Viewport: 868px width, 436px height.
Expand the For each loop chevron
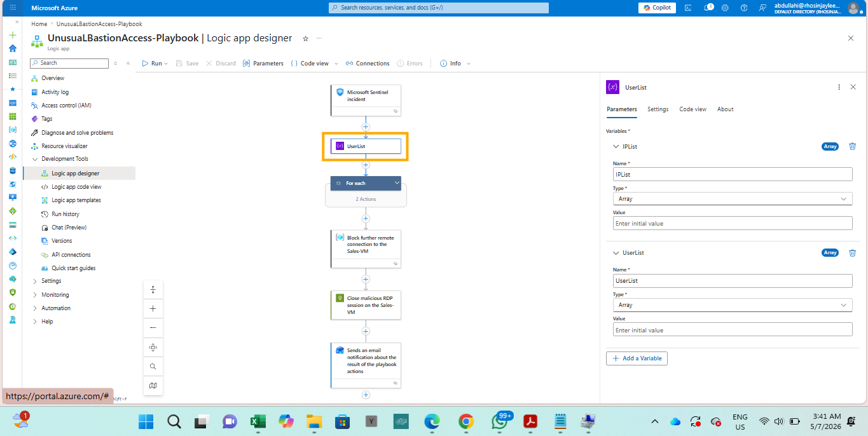point(397,183)
